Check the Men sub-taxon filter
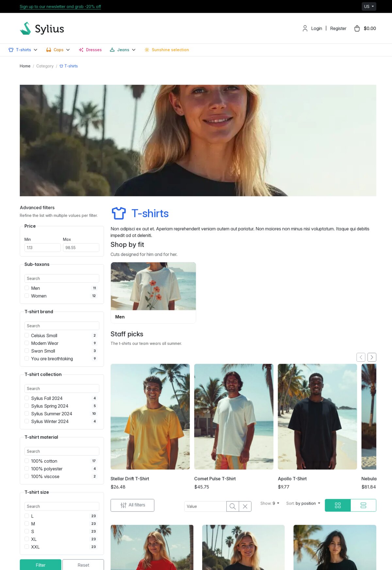Screen dimensions: 392x570 pos(27,288)
